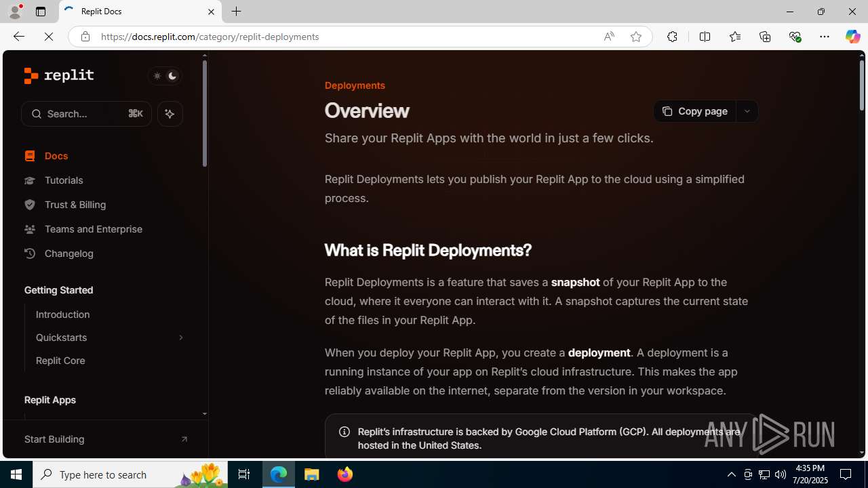Click the Trust & Billing shield icon

[30, 205]
